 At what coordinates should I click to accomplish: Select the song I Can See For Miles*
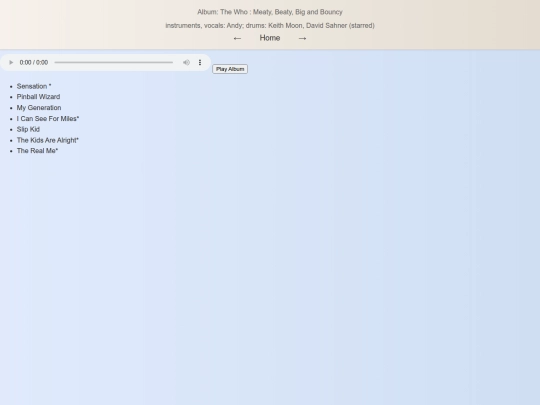pos(48,118)
